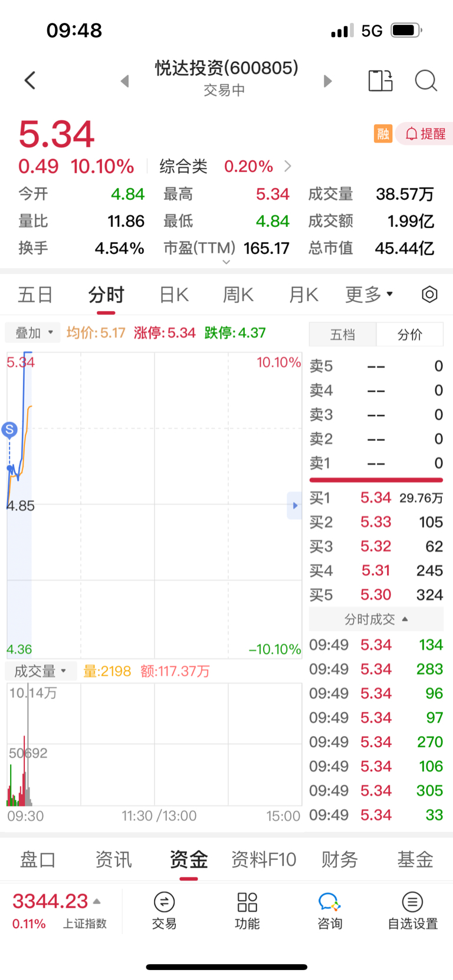Viewport: 453px width, 980px height.
Task: Tap the 跌停:4.37 limit-down label
Action: (x=235, y=333)
